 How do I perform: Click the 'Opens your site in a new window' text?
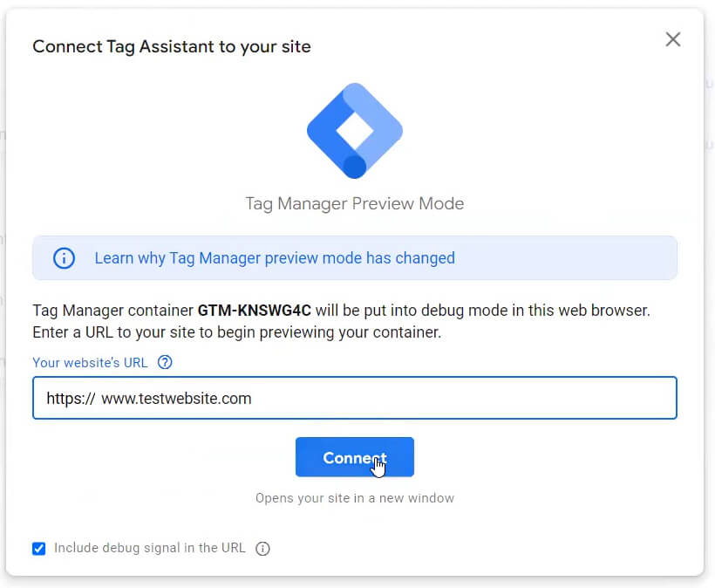pyautogui.click(x=355, y=498)
